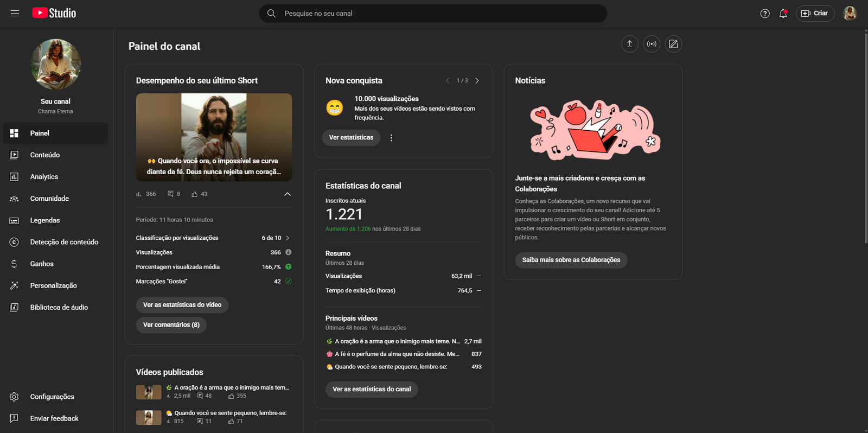Toggle the hamburger navigation menu

[x=15, y=13]
